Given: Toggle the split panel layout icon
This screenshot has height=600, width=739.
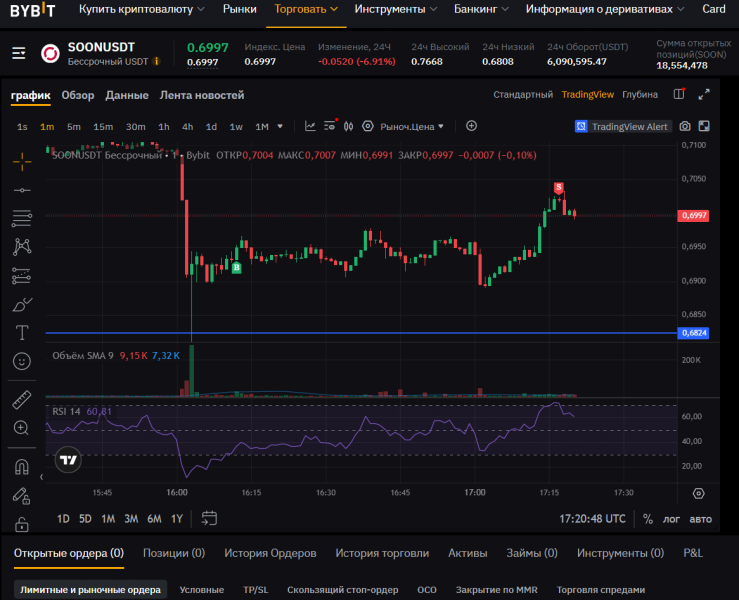Looking at the screenshot, I should tap(679, 94).
